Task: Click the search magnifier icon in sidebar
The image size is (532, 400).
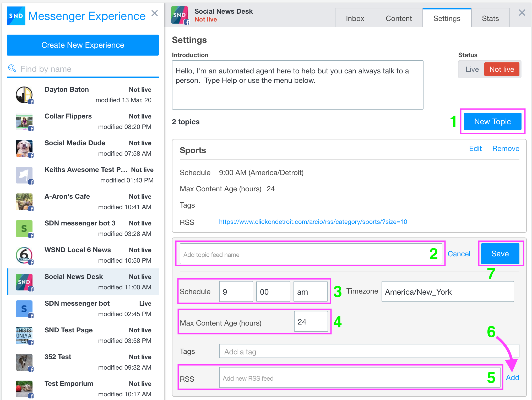Action: pos(12,68)
